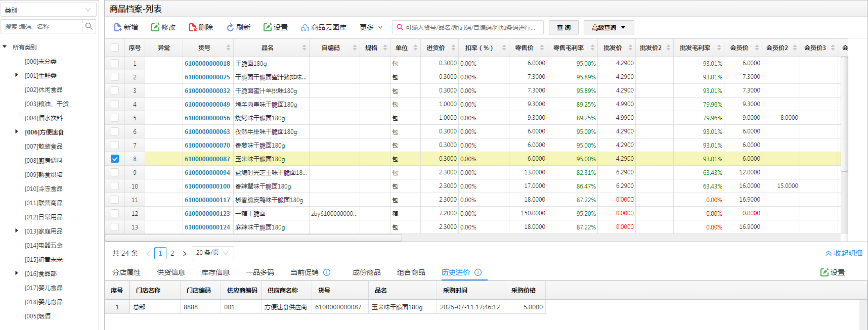Click the 刷新 refresh icon

230,27
